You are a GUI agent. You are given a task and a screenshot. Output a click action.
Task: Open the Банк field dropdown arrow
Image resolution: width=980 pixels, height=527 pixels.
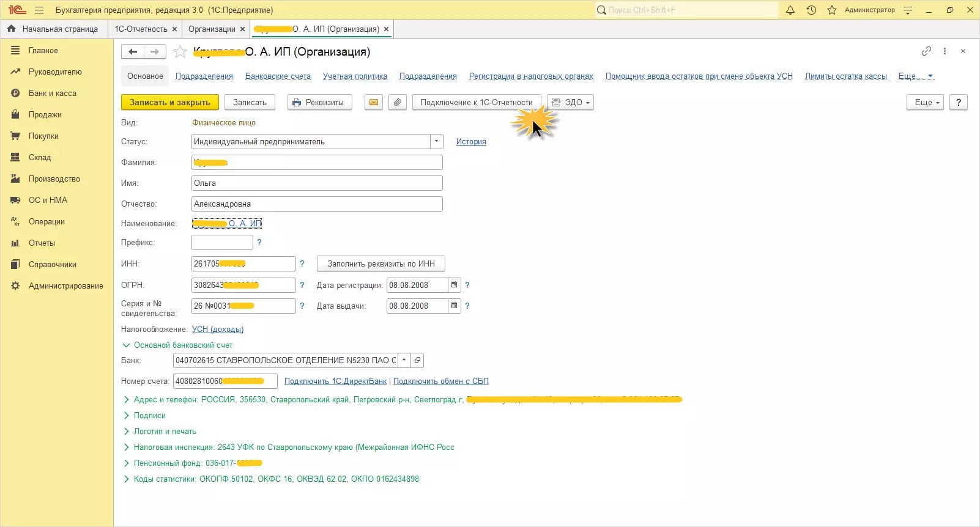404,361
